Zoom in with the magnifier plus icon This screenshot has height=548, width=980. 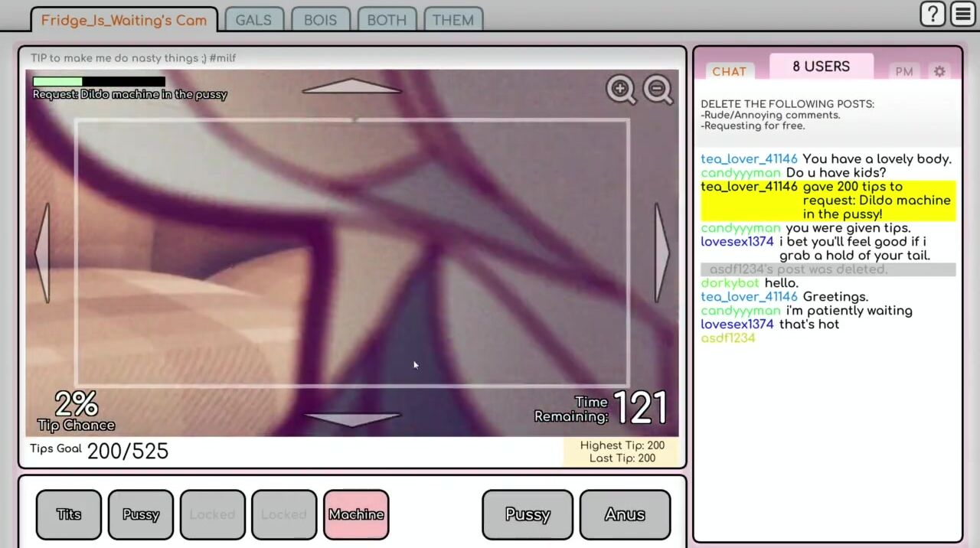pyautogui.click(x=621, y=90)
